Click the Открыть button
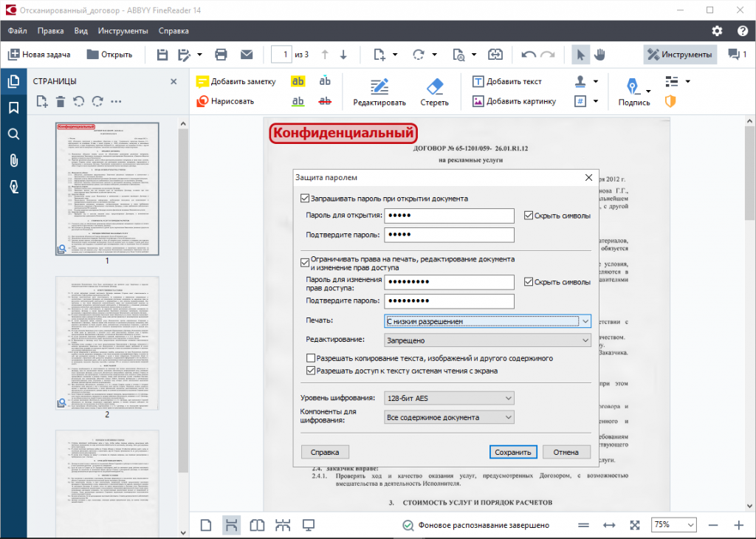Image resolution: width=756 pixels, height=539 pixels. coord(109,55)
